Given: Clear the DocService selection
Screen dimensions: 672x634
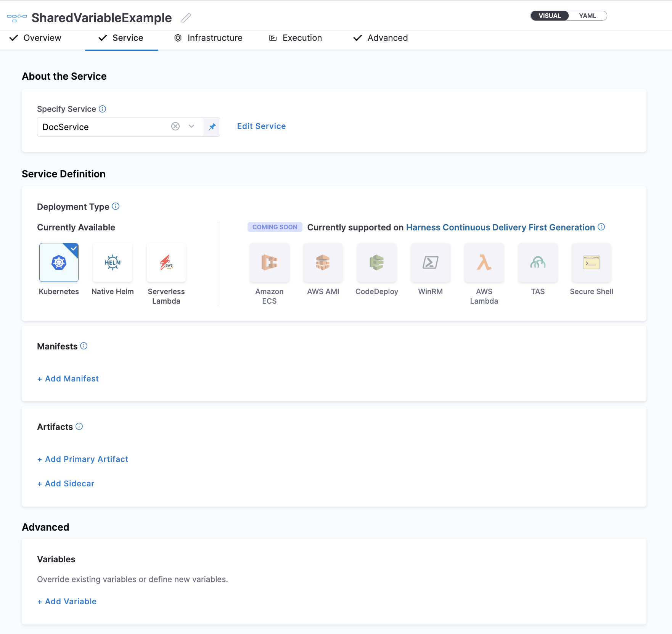Looking at the screenshot, I should point(175,126).
